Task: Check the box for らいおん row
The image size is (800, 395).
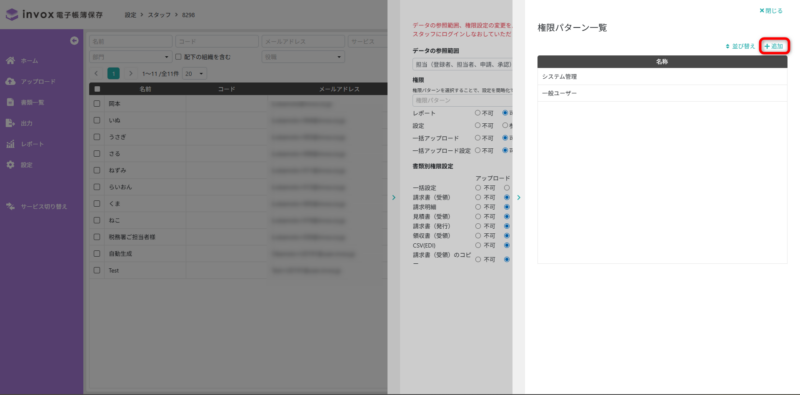Action: point(97,187)
